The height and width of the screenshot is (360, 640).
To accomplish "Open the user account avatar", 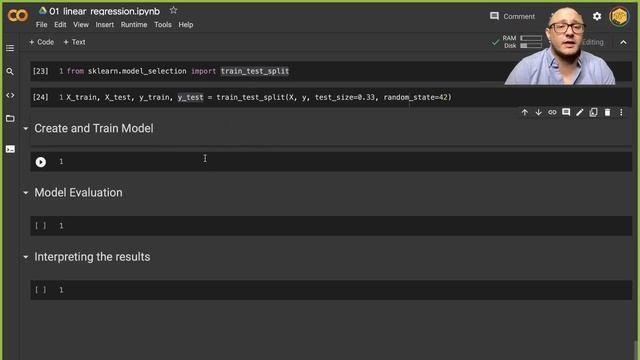I will pos(619,17).
